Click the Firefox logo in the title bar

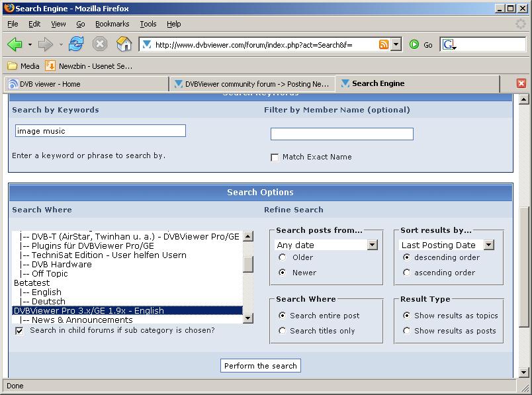pos(9,8)
